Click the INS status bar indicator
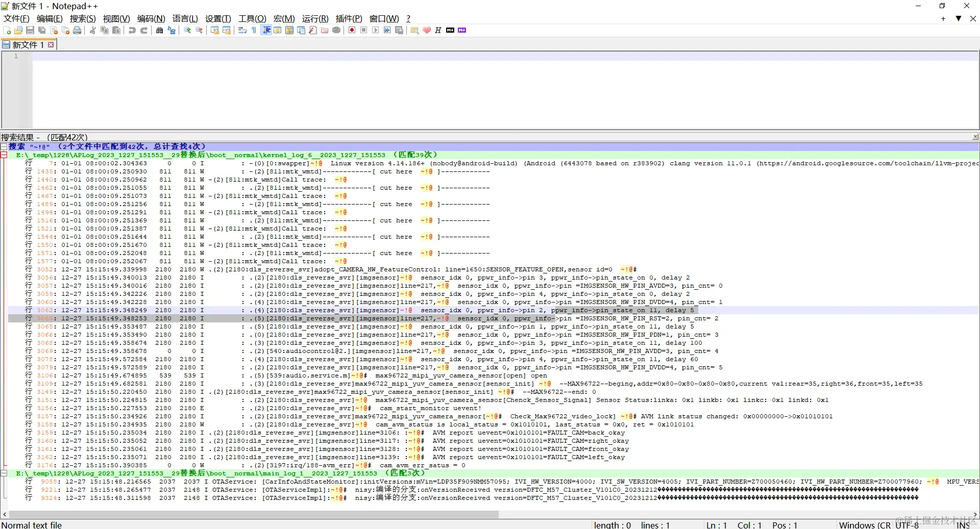Viewport: 980px width, 529px height. 963,525
